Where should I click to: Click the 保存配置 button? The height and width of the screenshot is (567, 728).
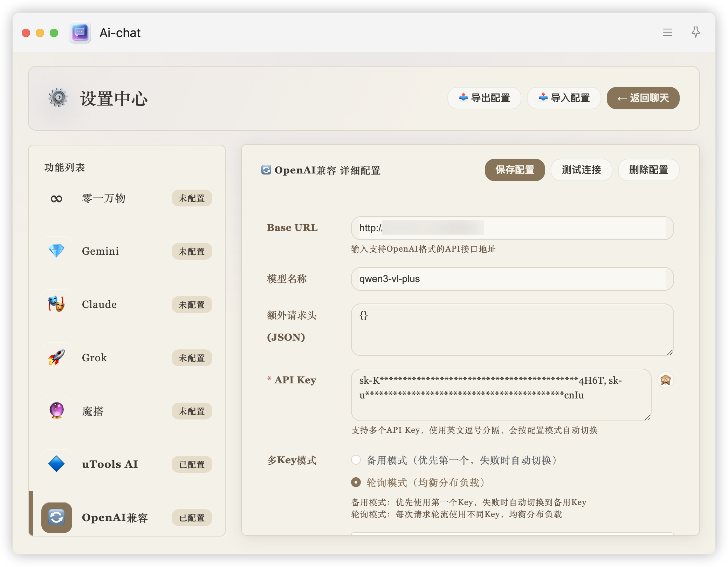515,170
